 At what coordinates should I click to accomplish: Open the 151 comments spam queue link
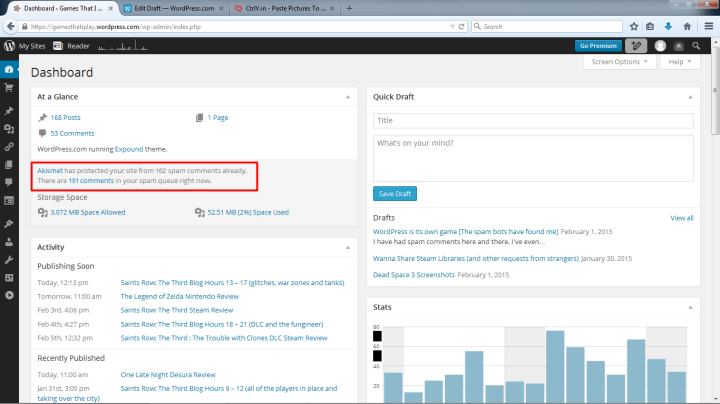coord(91,181)
